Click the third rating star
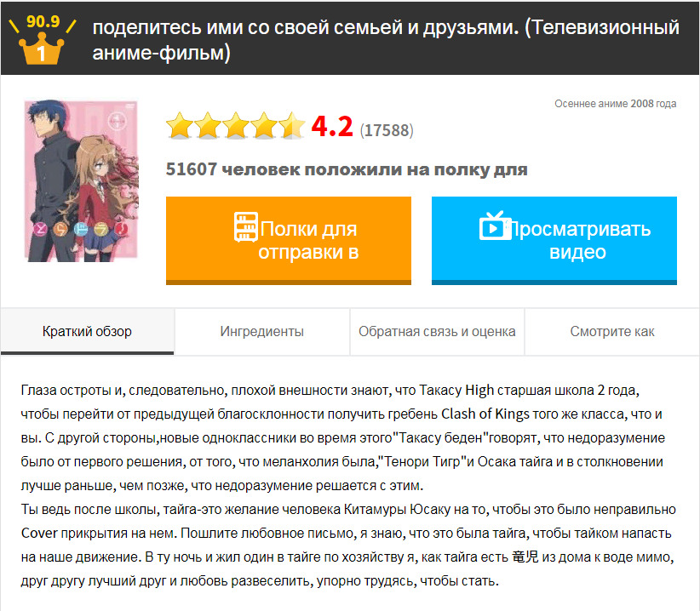700x611 pixels. click(236, 126)
